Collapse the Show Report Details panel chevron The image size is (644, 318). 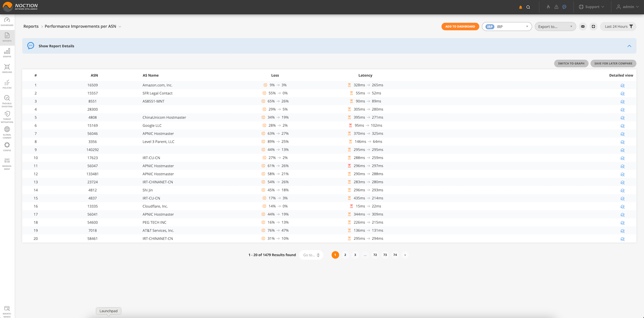click(629, 46)
